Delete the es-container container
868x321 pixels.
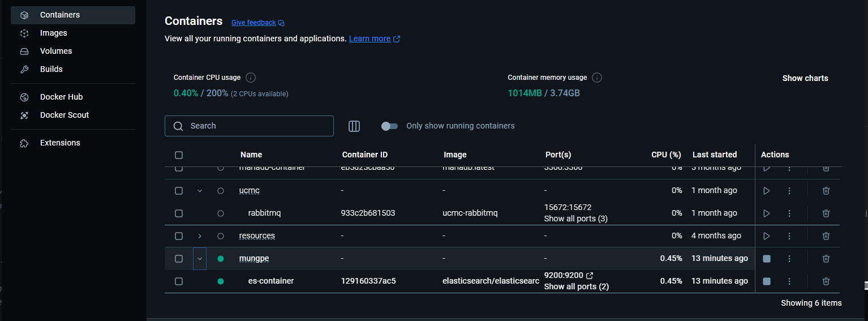click(x=826, y=281)
